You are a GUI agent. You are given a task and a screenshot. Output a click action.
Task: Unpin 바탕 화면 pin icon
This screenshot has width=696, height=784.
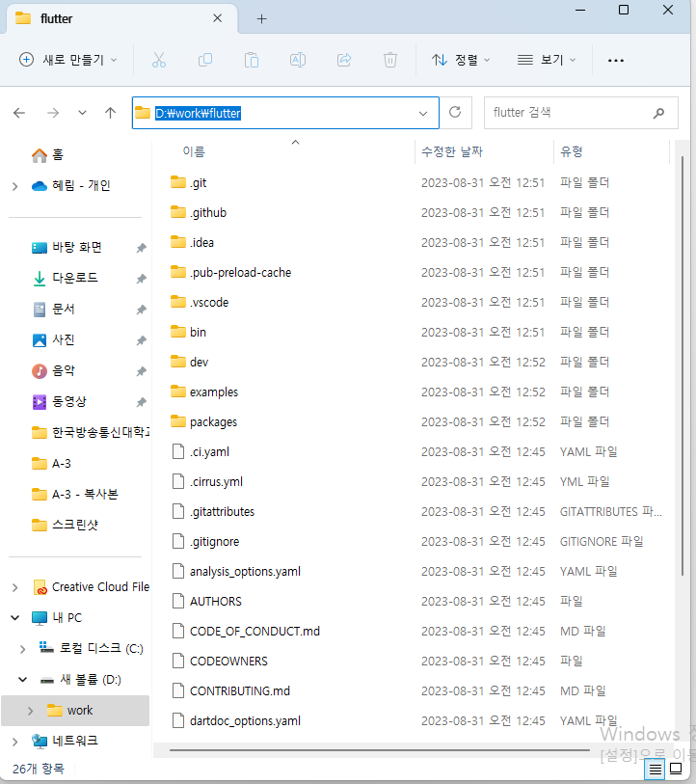point(142,248)
